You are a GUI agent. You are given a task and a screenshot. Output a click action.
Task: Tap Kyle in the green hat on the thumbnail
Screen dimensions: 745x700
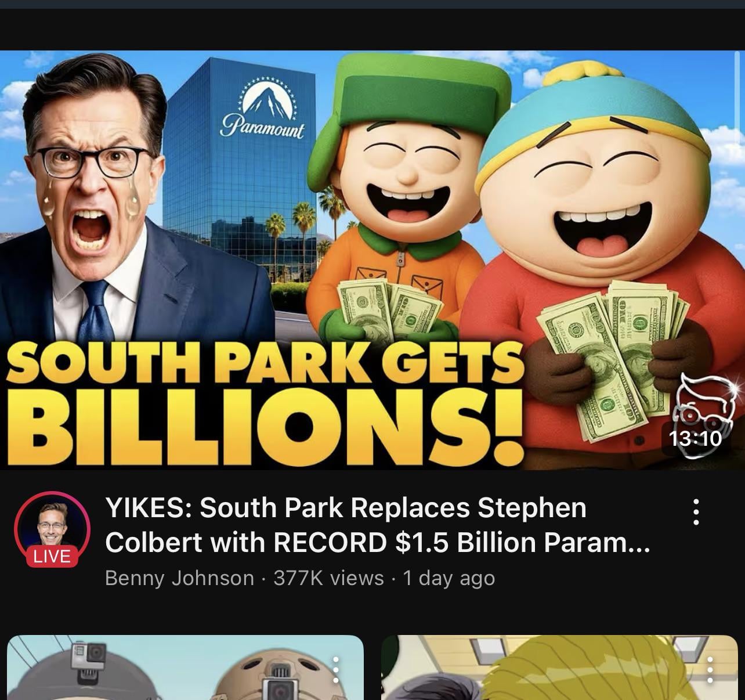point(400,197)
